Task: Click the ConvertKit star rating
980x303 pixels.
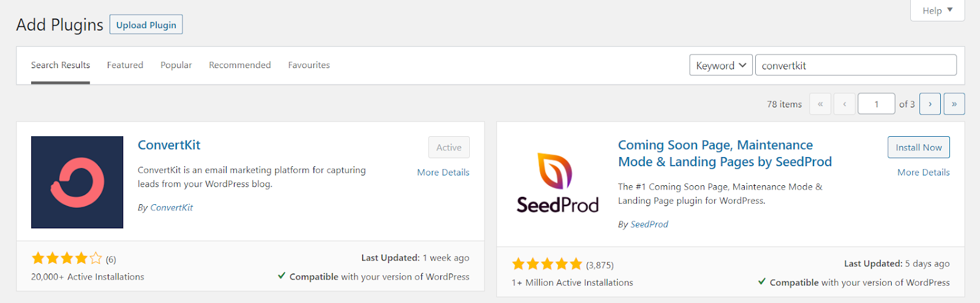Action: [67, 258]
